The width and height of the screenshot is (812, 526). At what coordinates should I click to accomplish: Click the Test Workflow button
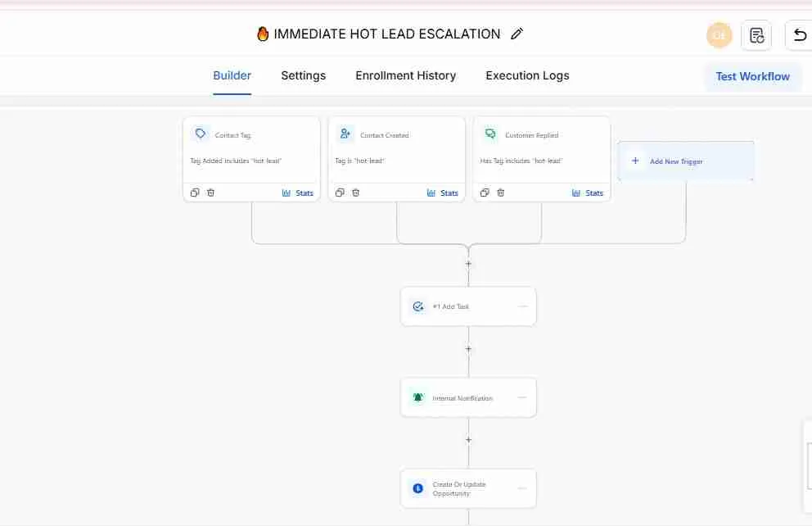(752, 75)
